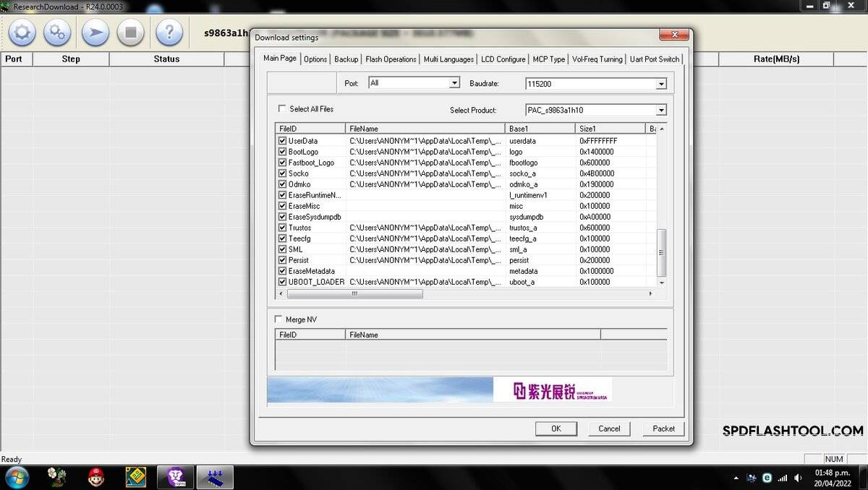
Task: Uncheck the UserData file checkbox
Action: point(283,141)
